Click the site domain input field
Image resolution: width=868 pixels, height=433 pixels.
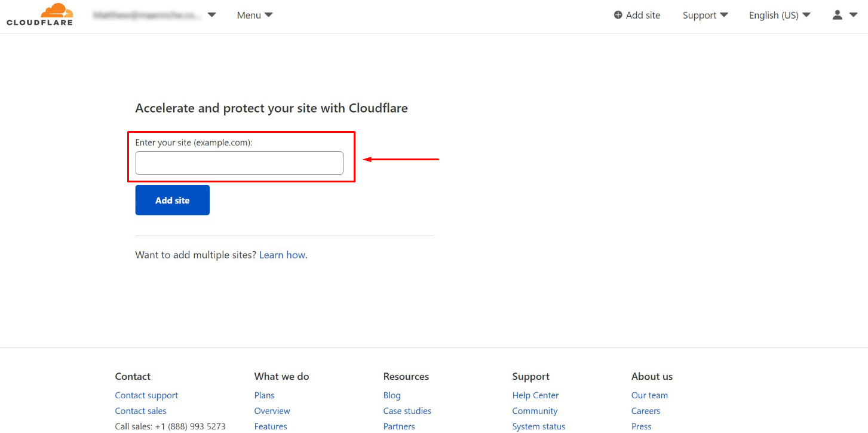[239, 163]
